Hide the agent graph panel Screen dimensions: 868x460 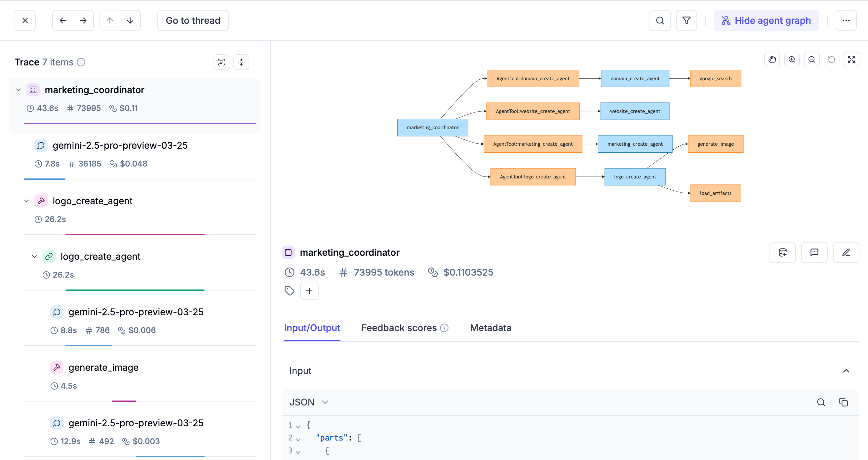(766, 20)
